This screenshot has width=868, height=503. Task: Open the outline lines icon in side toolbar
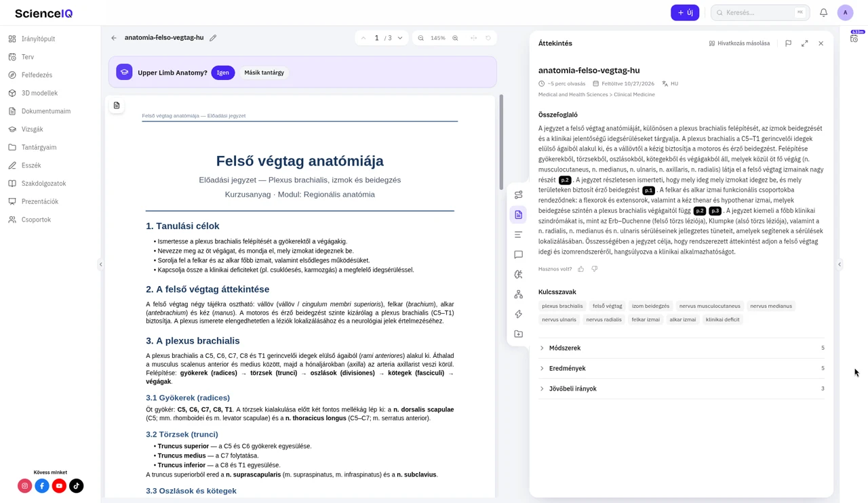pyautogui.click(x=518, y=235)
